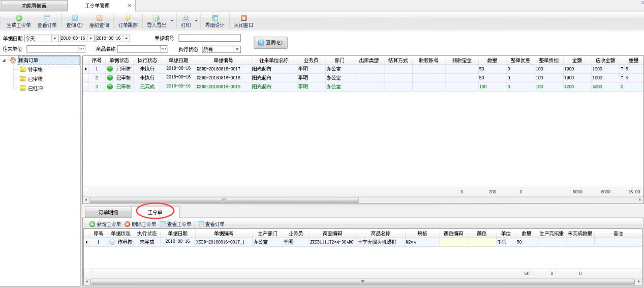Expand the 执行状态 combo box
The image size is (644, 288).
tap(236, 49)
